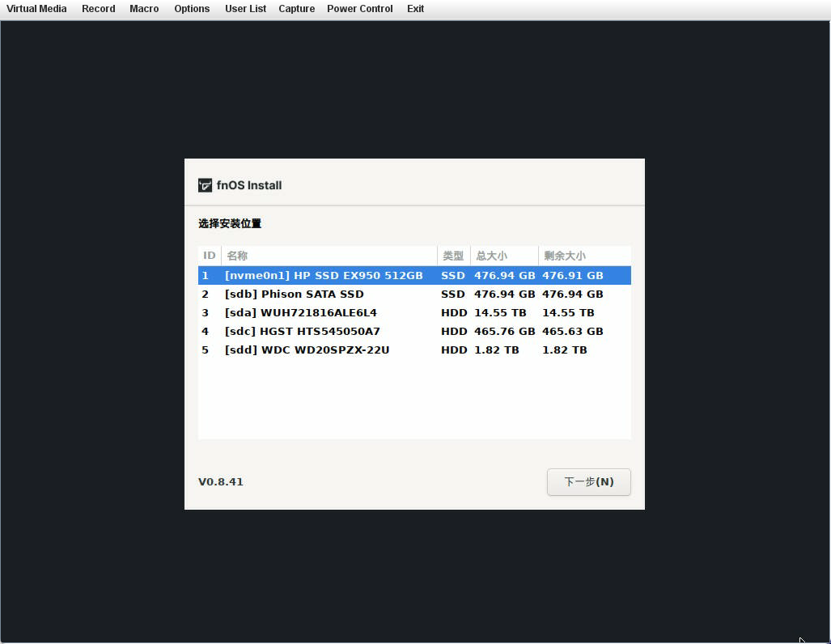Click the 下一步(N) button to proceed
This screenshot has height=644, width=831.
pyautogui.click(x=588, y=481)
